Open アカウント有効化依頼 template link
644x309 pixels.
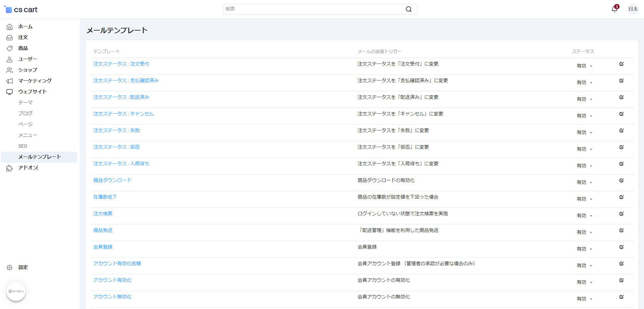pos(117,263)
